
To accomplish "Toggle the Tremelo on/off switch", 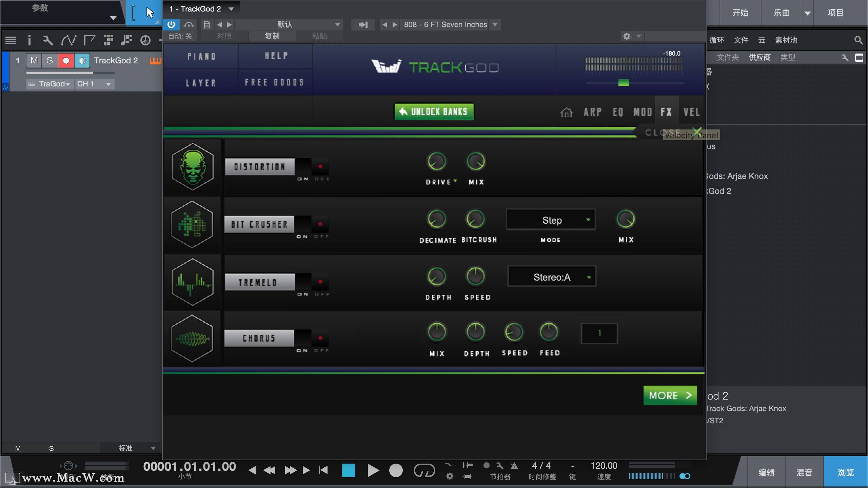I will pos(312,282).
